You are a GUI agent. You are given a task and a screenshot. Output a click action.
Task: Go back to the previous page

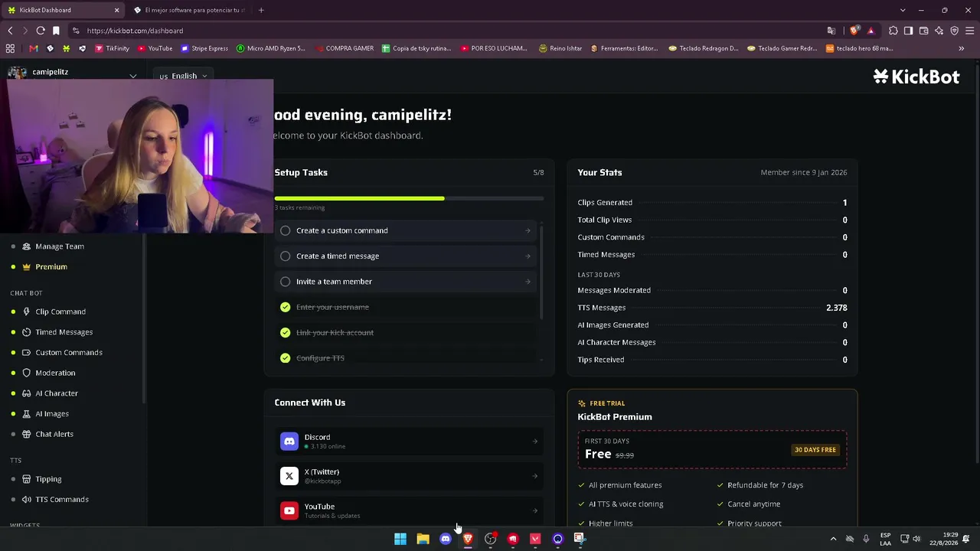[x=10, y=31]
